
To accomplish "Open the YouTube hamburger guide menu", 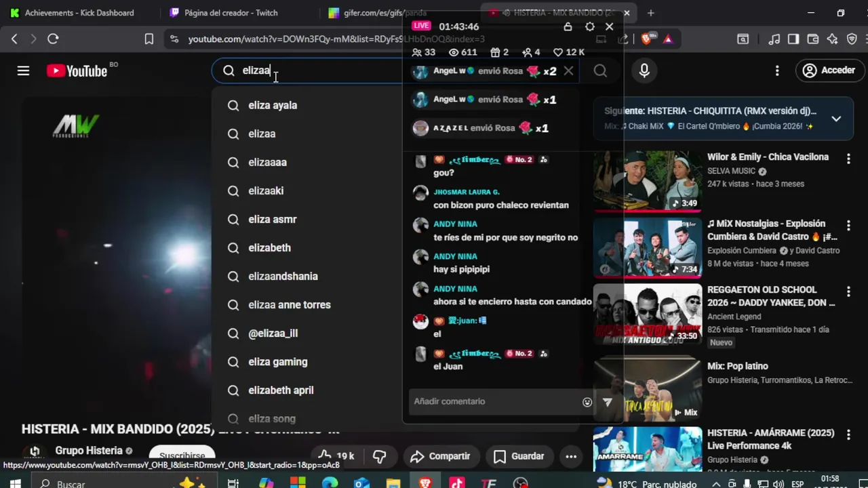I will pyautogui.click(x=23, y=70).
